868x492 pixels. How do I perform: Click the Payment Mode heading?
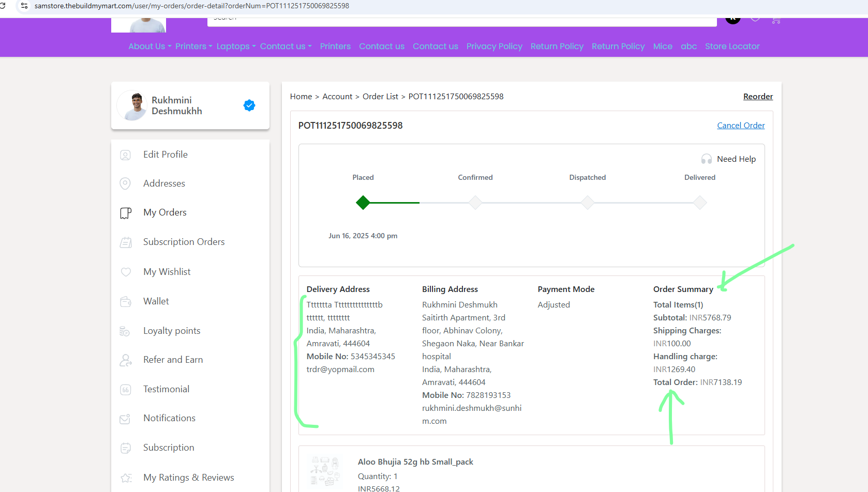[566, 289]
